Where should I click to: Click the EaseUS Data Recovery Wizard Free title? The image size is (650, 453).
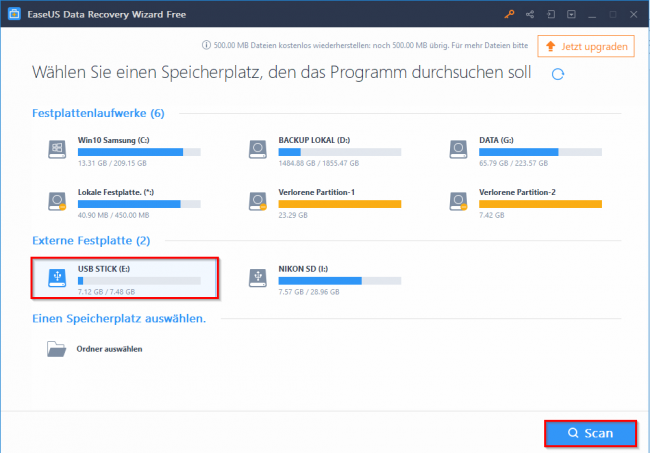107,15
